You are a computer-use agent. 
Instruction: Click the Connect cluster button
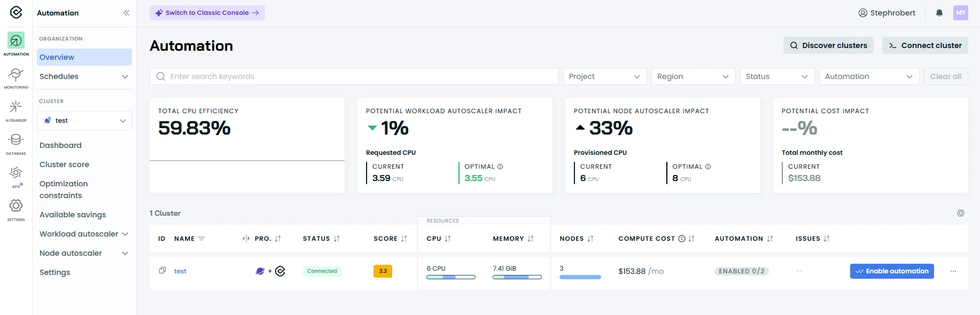coord(924,45)
